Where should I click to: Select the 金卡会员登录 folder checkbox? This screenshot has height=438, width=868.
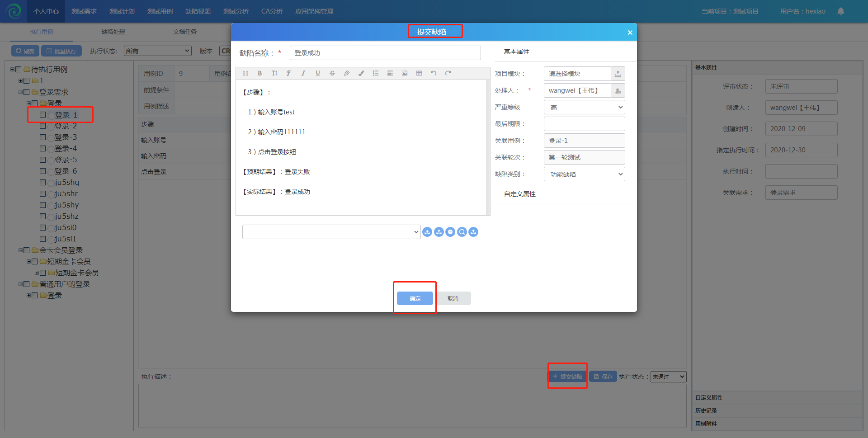27,250
